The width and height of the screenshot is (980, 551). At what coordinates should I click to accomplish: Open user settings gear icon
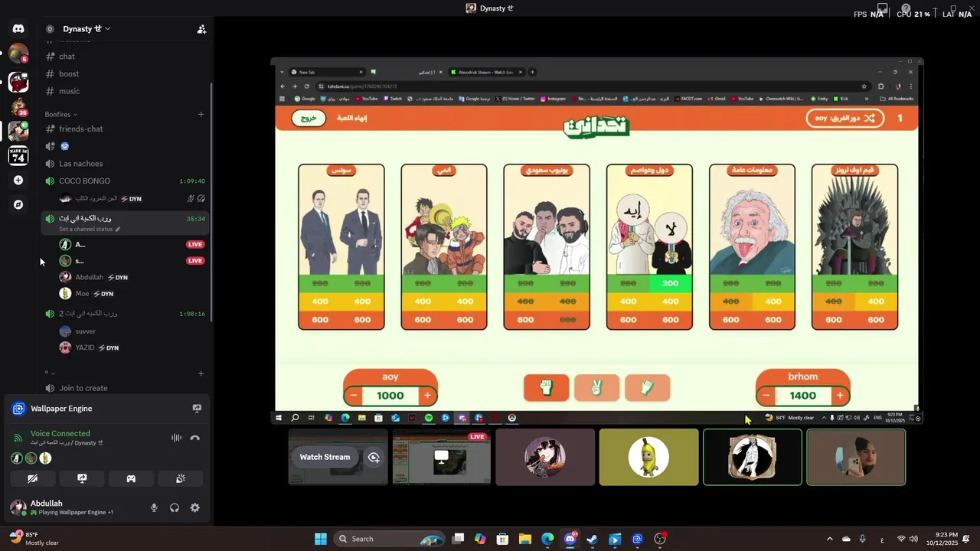point(195,507)
